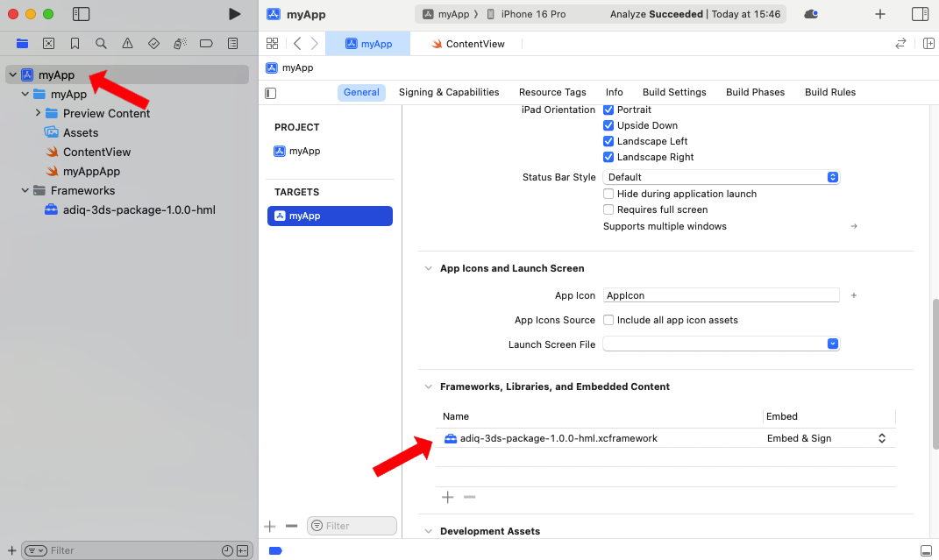Image resolution: width=939 pixels, height=560 pixels.
Task: Open the Project navigator folder icon
Action: (x=22, y=43)
